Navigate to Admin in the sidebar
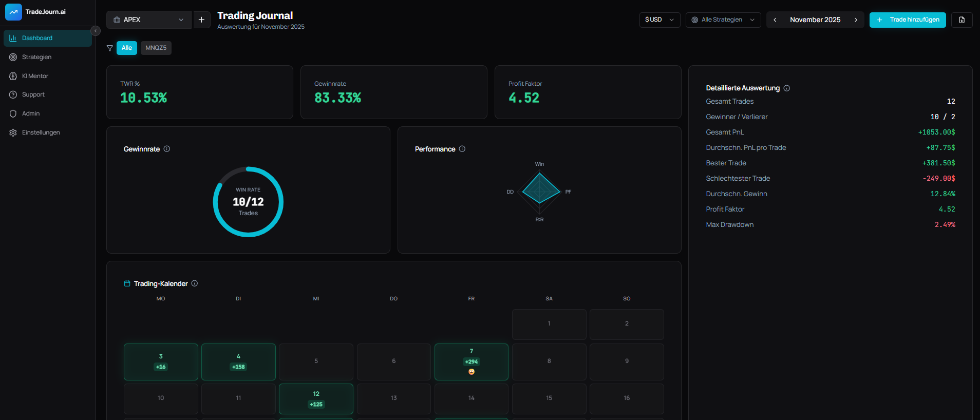Image resolution: width=980 pixels, height=420 pixels. click(x=48, y=113)
